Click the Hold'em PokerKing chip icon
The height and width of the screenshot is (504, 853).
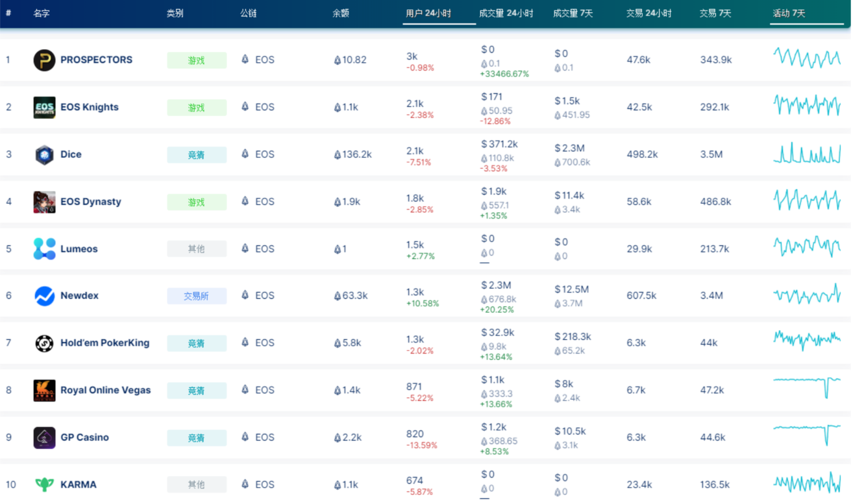tap(44, 343)
